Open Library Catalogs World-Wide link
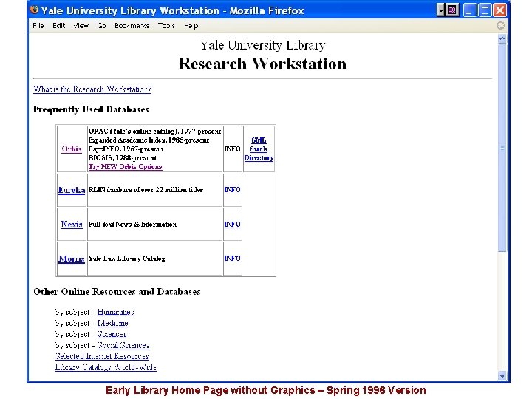532x399 pixels. [x=106, y=367]
